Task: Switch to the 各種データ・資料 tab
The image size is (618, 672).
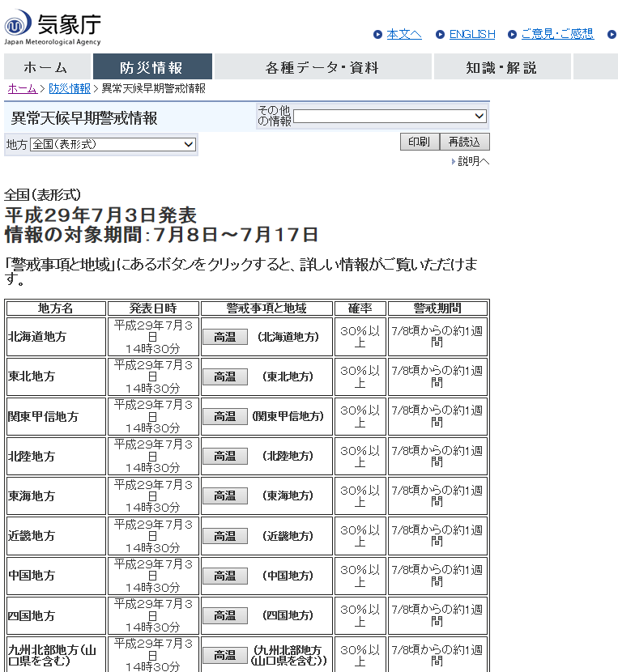Action: [x=322, y=67]
